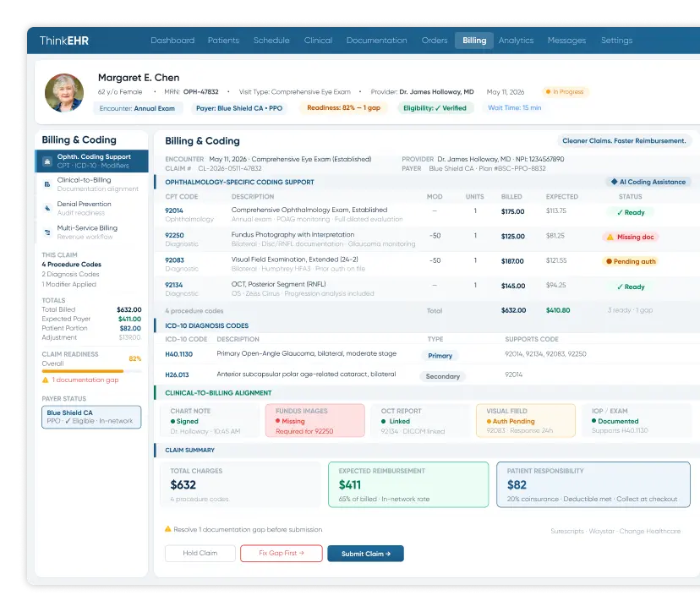Viewport: 700px width, 612px height.
Task: Click the ThinkEHR logo
Action: tap(64, 41)
